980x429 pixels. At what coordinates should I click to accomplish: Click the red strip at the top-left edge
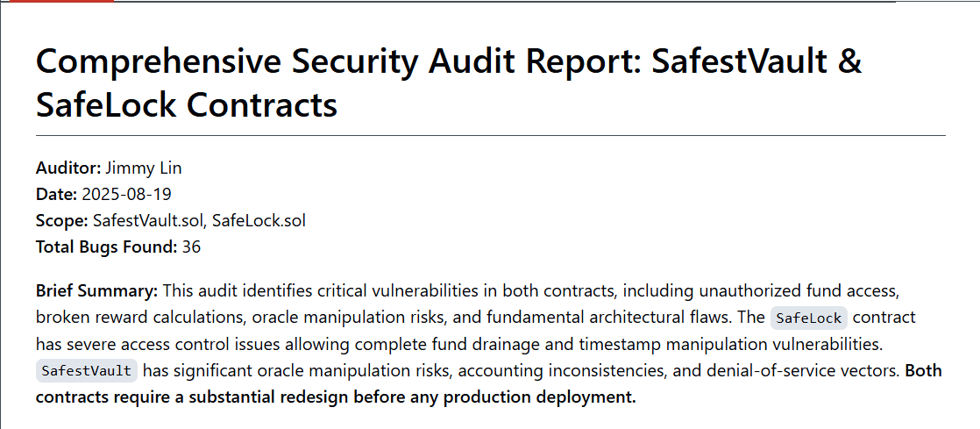[57, 2]
